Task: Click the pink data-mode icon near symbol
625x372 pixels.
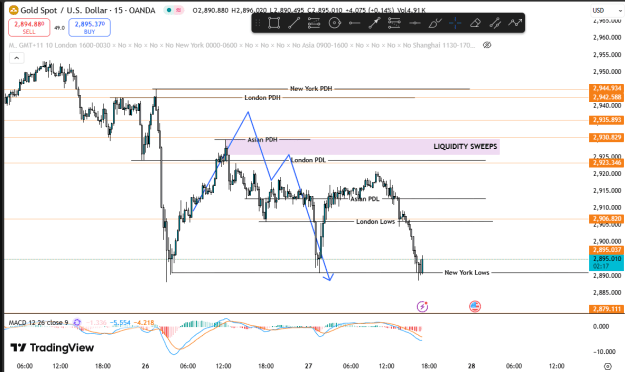Action: click(179, 10)
